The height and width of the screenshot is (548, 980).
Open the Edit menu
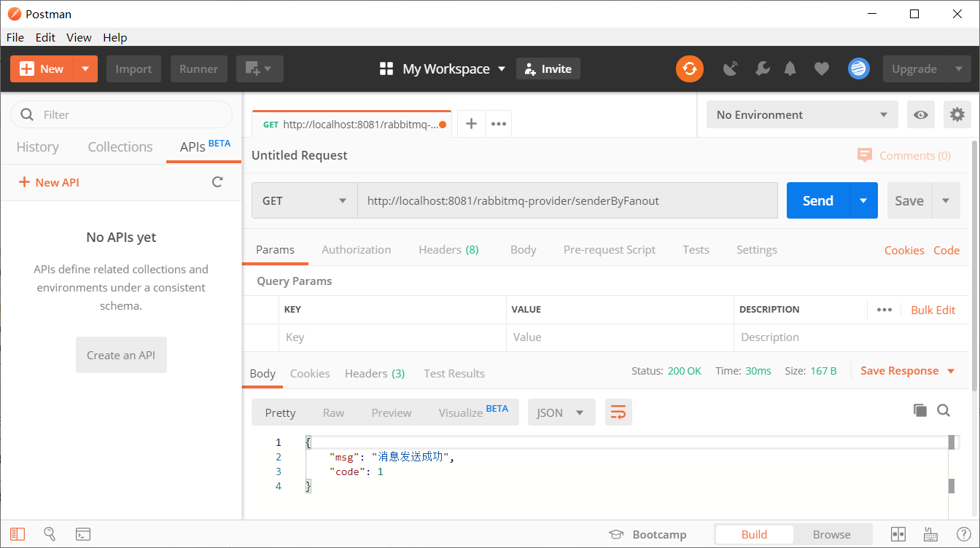click(45, 37)
